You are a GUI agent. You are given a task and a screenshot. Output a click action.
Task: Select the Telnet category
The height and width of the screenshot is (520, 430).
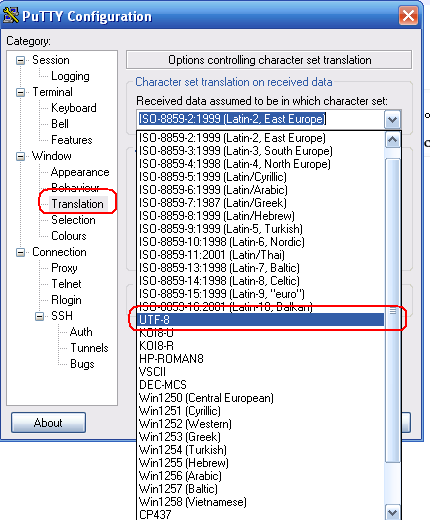point(66,284)
